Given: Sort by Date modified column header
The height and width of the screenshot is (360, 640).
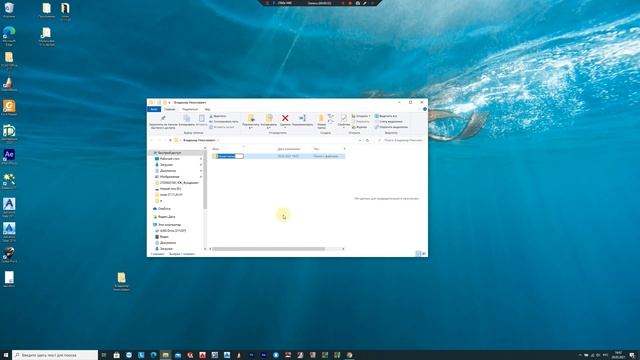Looking at the screenshot, I should pyautogui.click(x=289, y=149).
